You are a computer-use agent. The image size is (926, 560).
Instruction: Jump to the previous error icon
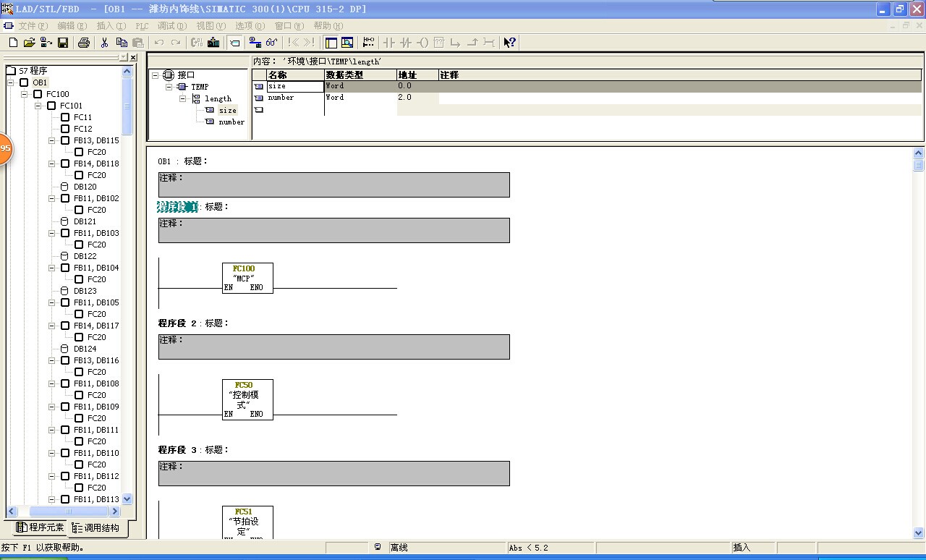click(x=293, y=43)
